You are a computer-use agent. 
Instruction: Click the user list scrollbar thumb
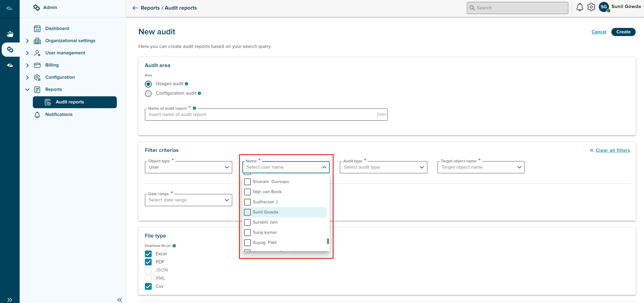328,241
